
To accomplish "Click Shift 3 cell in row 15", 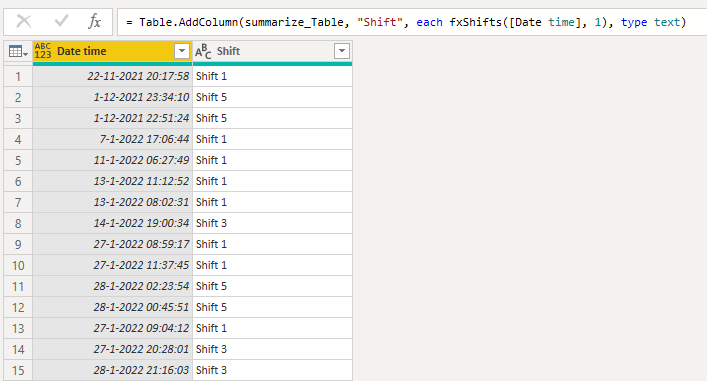I will pyautogui.click(x=272, y=370).
